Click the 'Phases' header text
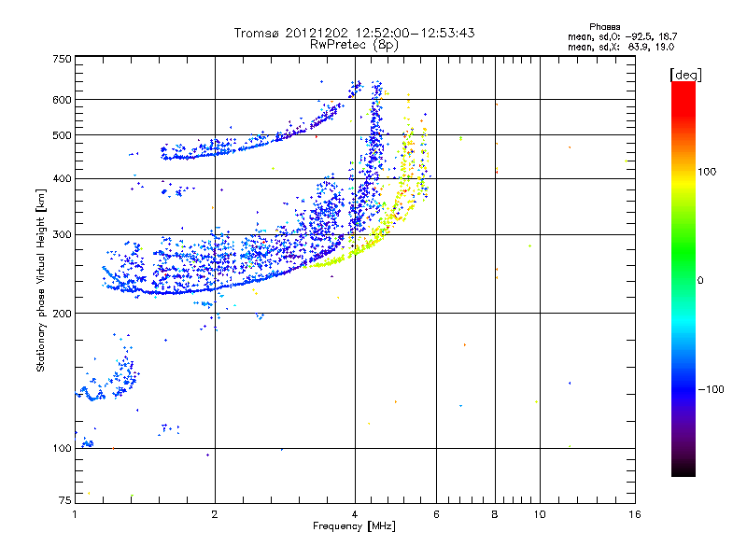Viewport: 747px width, 560px height. [604, 27]
